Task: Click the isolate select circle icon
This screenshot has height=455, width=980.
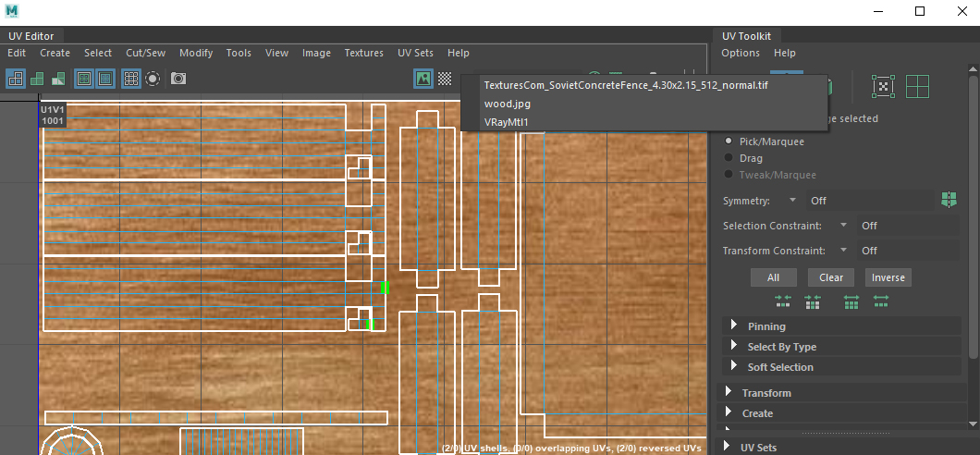Action: pos(153,78)
